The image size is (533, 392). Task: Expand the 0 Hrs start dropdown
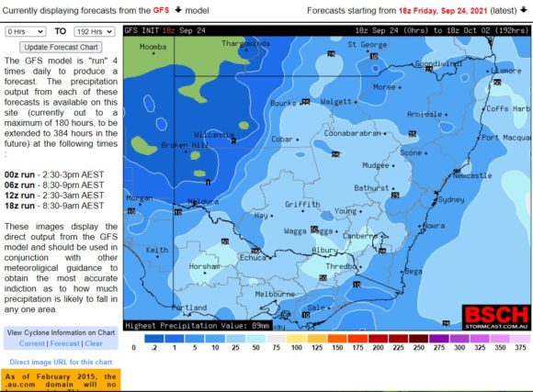coord(26,31)
